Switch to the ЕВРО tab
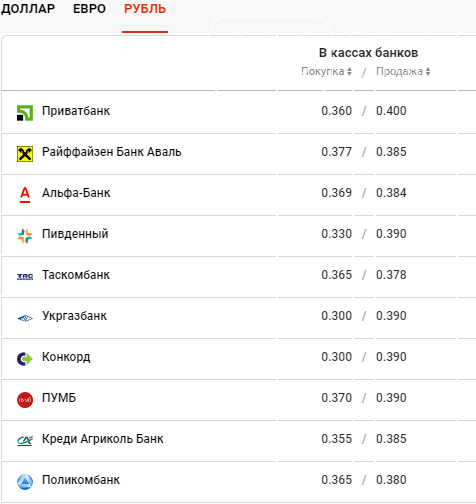The height and width of the screenshot is (504, 476). 89,9
